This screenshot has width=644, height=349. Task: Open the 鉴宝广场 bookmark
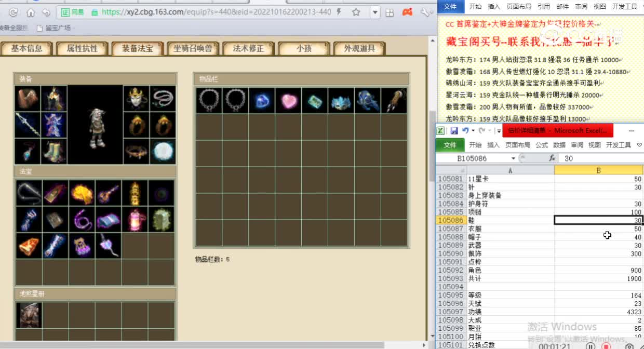pyautogui.click(x=53, y=28)
